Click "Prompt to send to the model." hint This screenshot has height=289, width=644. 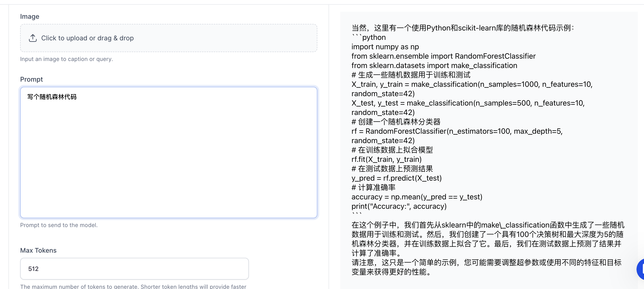tap(59, 225)
